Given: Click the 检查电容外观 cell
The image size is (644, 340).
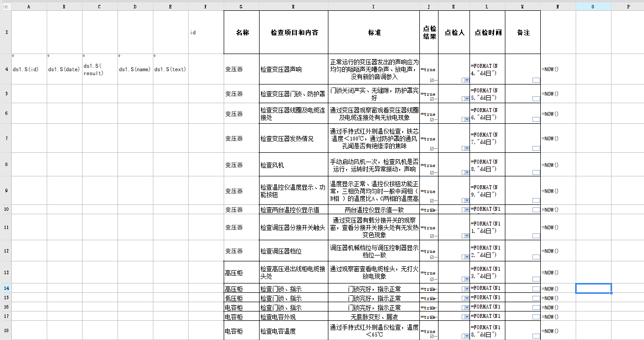Looking at the screenshot, I should coord(293,316).
